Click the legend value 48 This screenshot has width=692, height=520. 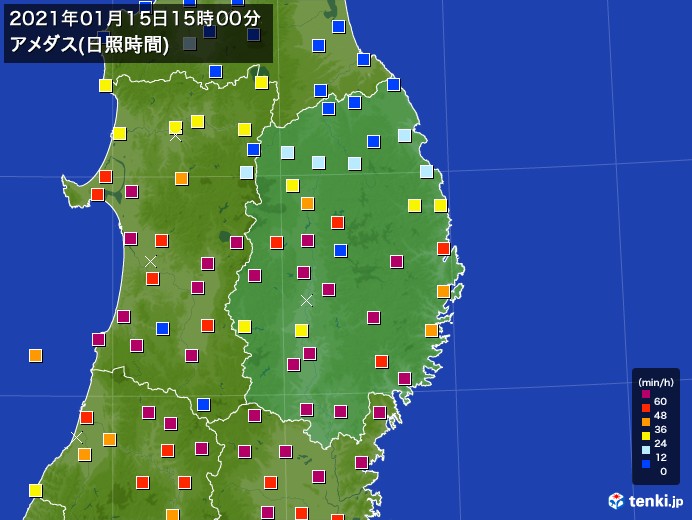click(x=660, y=415)
